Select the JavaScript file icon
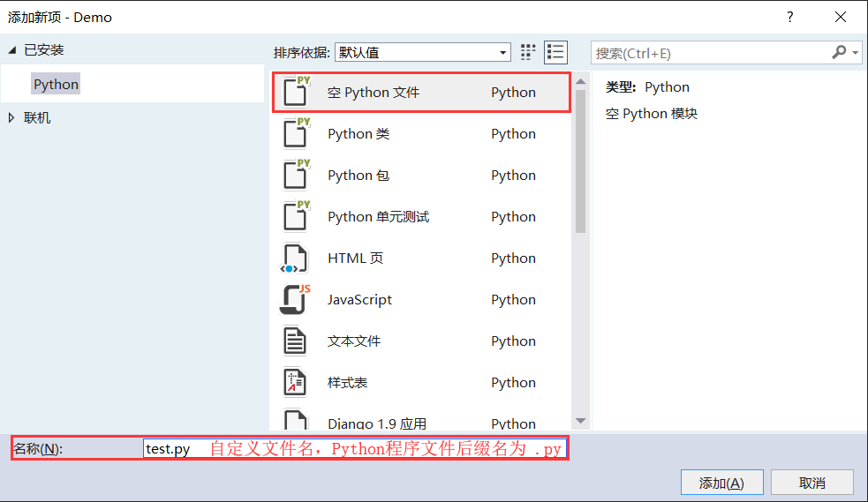 295,299
